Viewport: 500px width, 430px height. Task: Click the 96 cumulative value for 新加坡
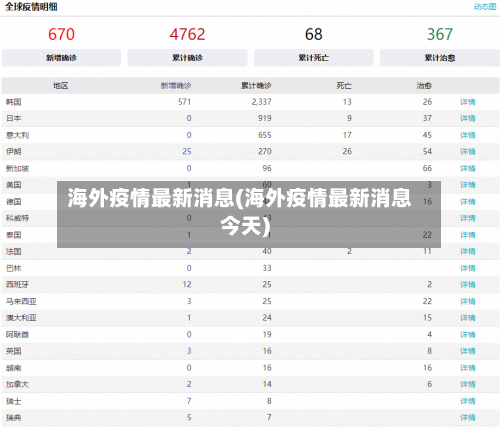coord(267,168)
